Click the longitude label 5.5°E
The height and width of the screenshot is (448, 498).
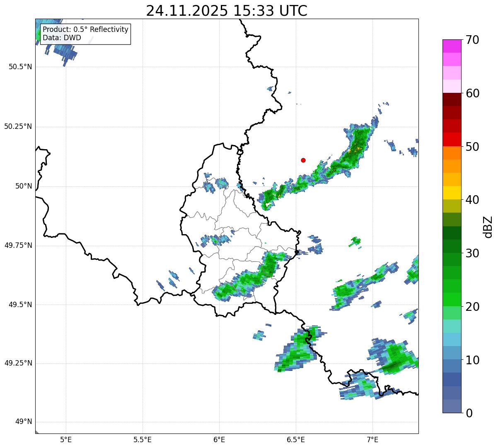(x=143, y=439)
